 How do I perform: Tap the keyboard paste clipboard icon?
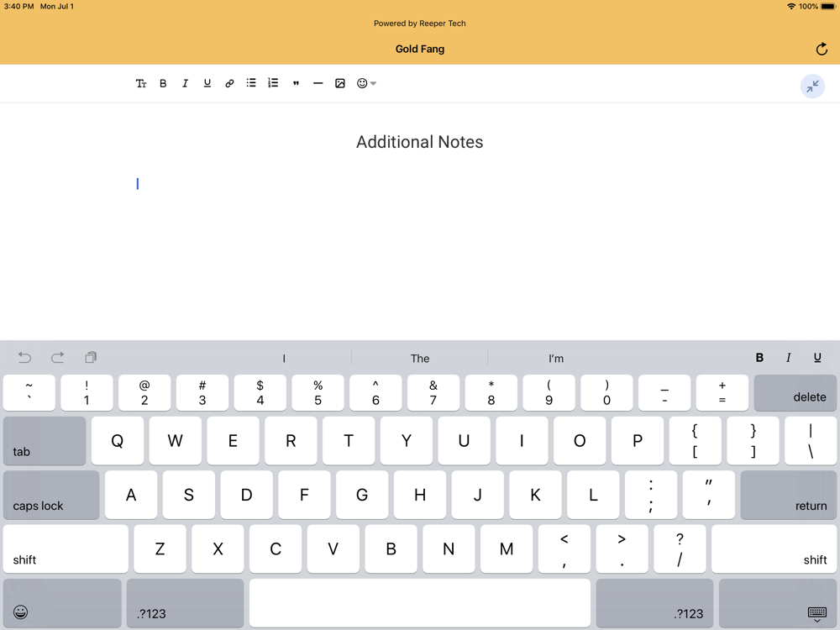[91, 358]
